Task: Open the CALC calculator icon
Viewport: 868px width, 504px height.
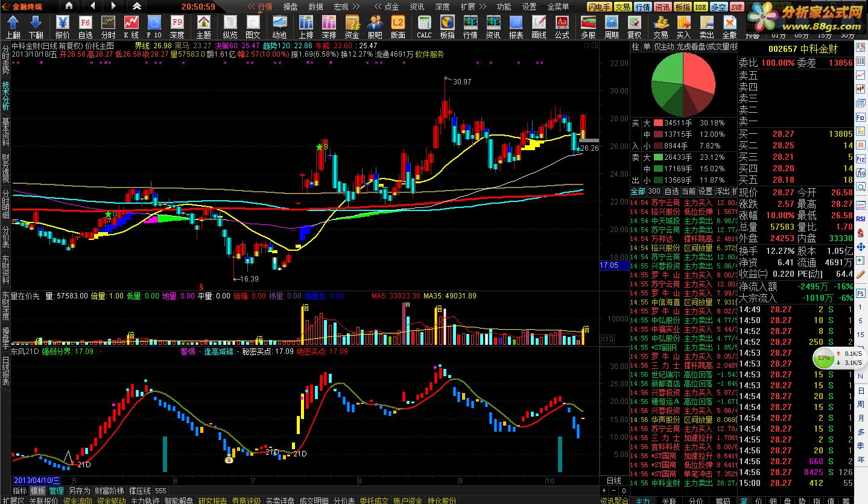Action: pyautogui.click(x=424, y=23)
